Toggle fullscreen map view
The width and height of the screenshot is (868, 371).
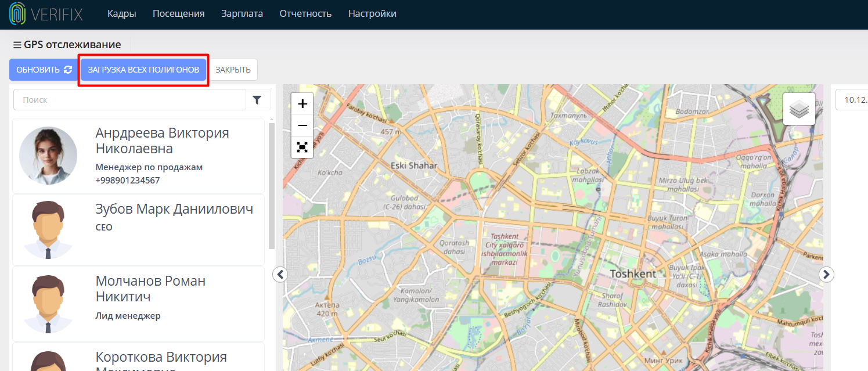[x=302, y=147]
